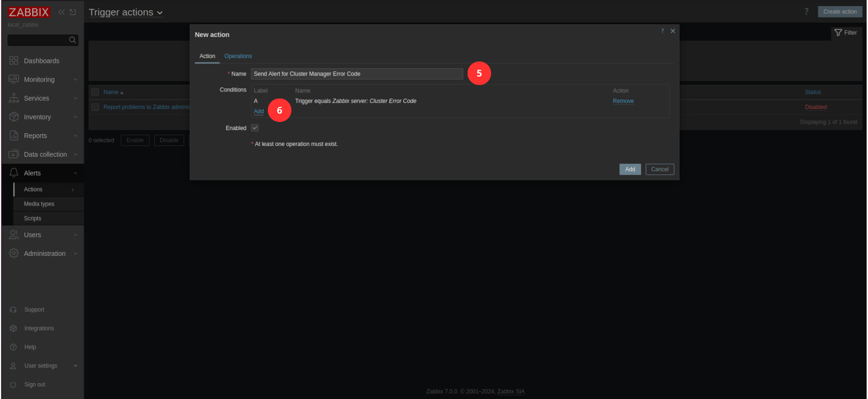Viewport: 868px width, 399px height.
Task: Click the Data collection download icon
Action: pyautogui.click(x=14, y=154)
